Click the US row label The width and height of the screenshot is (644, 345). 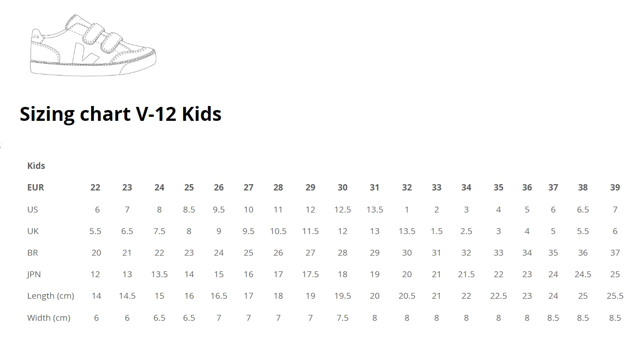coord(33,209)
